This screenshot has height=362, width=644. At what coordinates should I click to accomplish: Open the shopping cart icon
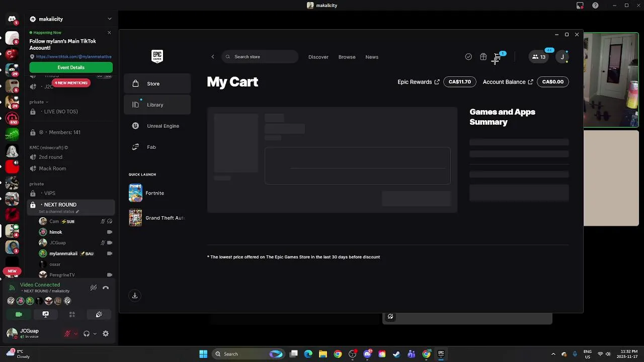[x=498, y=57]
